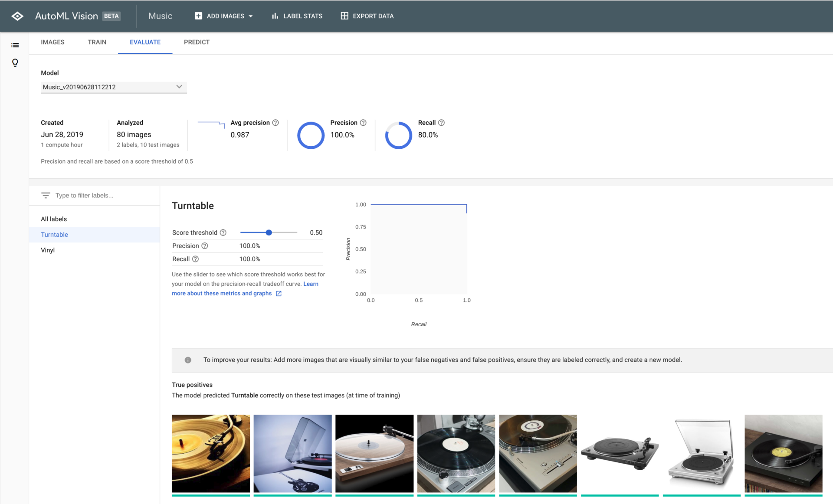Click the True positives heading
This screenshot has width=833, height=504.
coord(192,385)
